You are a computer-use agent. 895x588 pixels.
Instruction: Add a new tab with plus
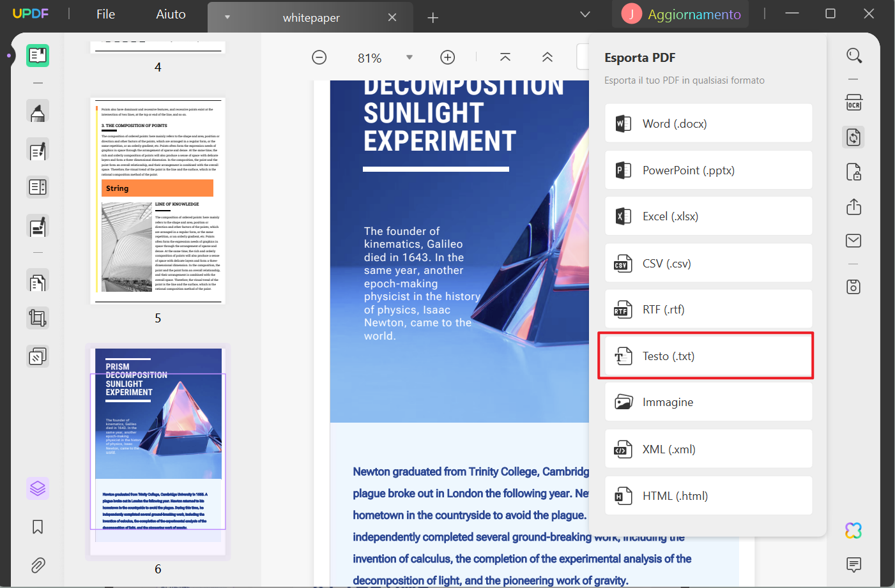(433, 18)
